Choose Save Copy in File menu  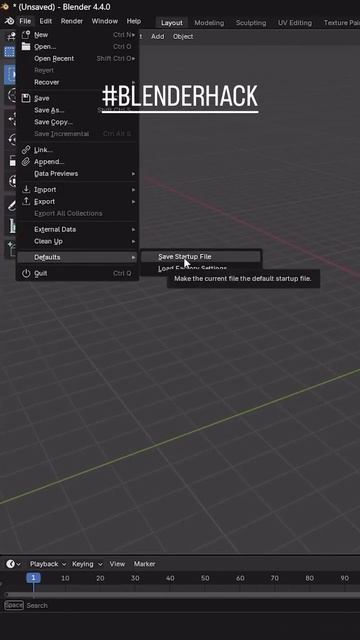[x=78, y=122]
